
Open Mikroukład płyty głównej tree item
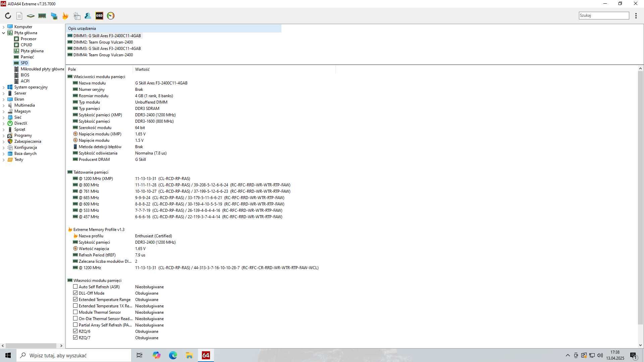(42, 69)
